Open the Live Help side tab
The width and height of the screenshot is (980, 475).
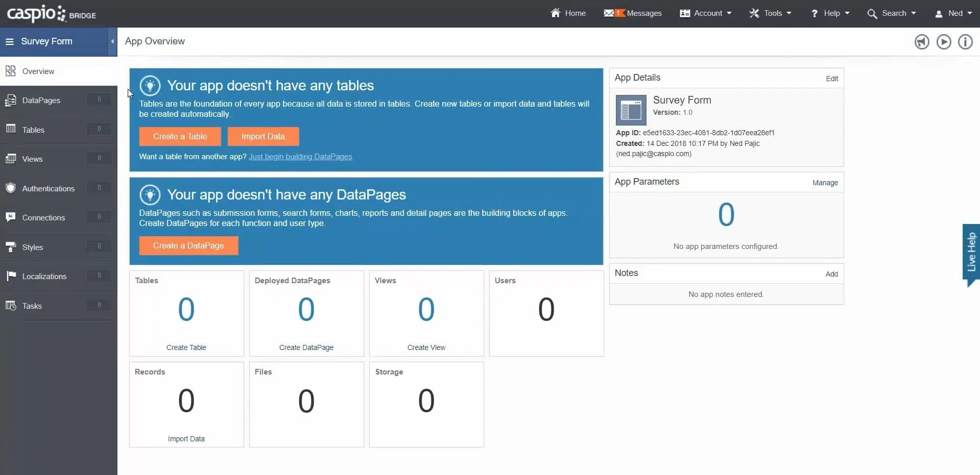971,252
